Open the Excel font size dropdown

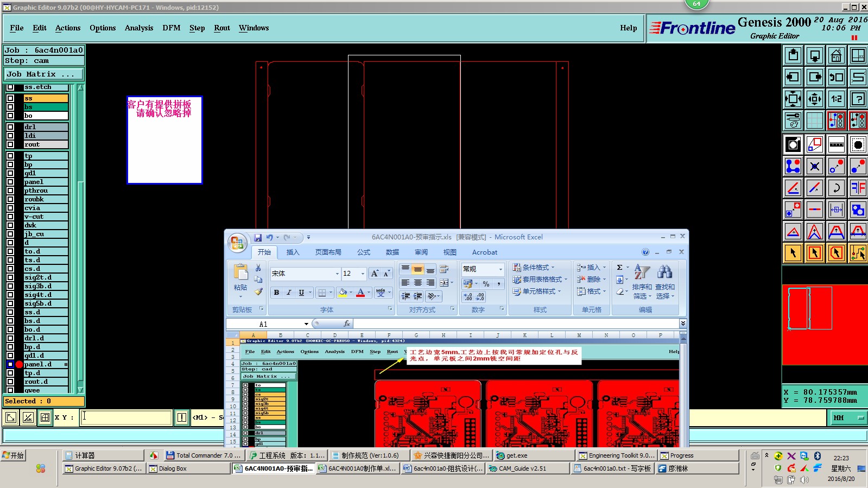click(x=363, y=274)
